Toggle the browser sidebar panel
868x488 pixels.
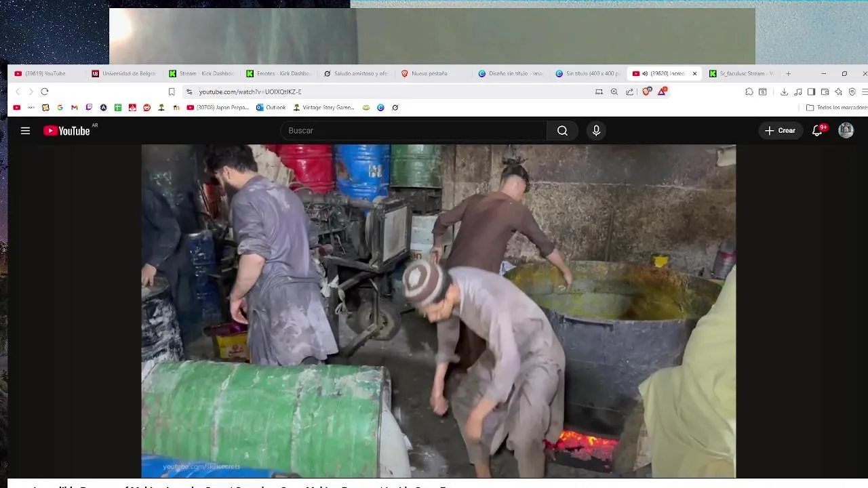811,91
